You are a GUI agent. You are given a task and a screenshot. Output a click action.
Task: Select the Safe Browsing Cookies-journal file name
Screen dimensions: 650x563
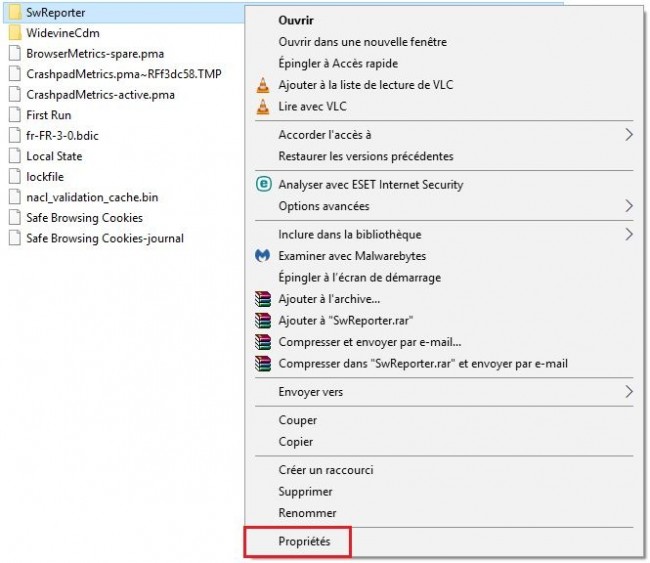(105, 238)
